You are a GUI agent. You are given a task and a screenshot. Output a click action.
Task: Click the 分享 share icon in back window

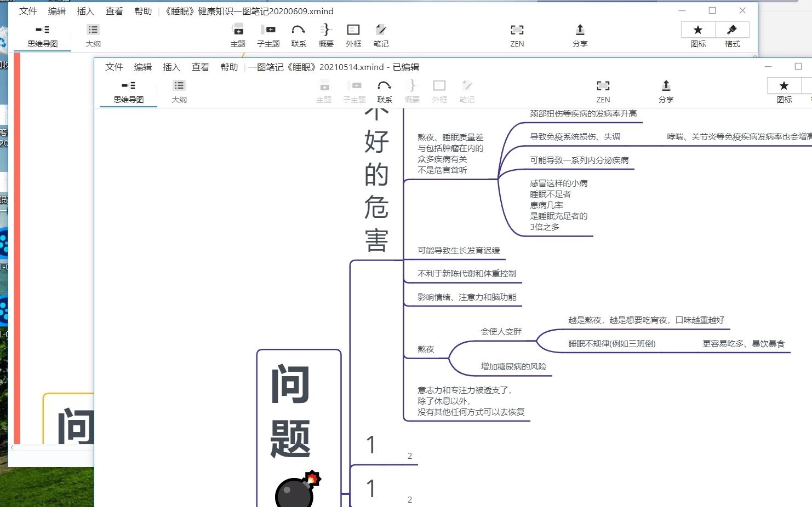click(580, 36)
